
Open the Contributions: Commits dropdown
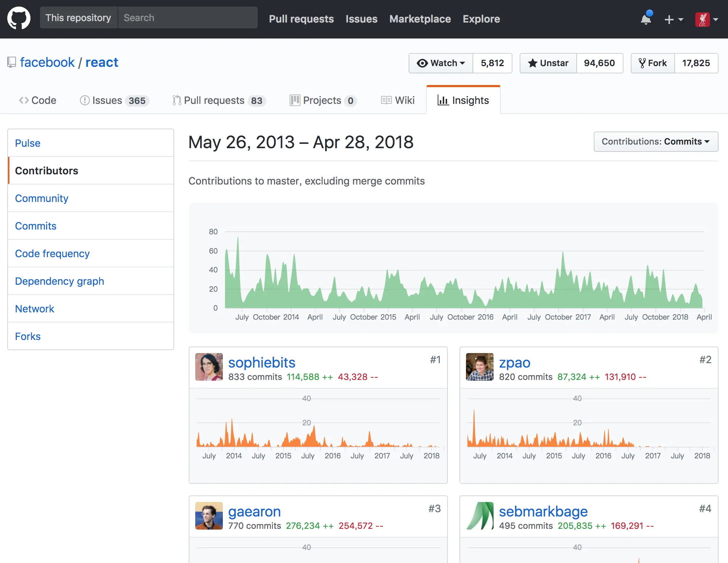point(656,142)
